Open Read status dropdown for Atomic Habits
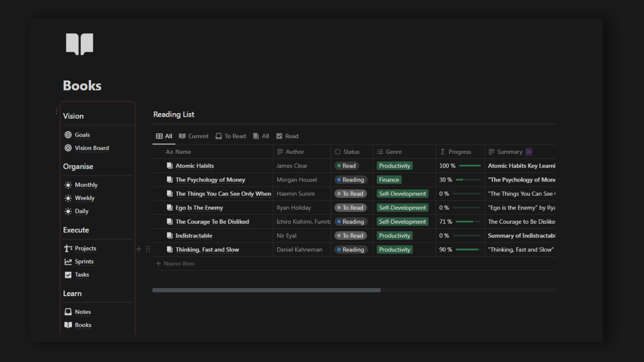This screenshot has width=644, height=362. (347, 165)
